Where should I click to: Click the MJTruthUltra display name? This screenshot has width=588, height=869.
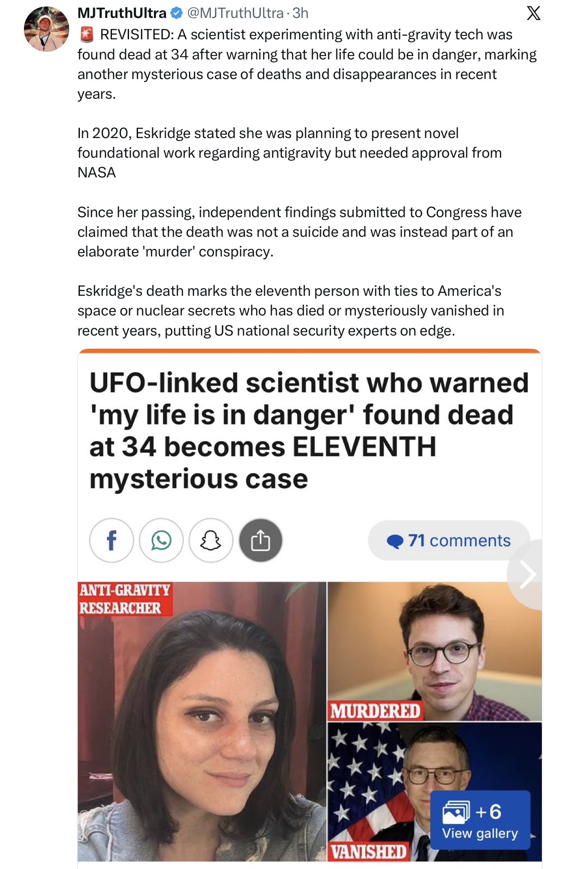point(122,13)
